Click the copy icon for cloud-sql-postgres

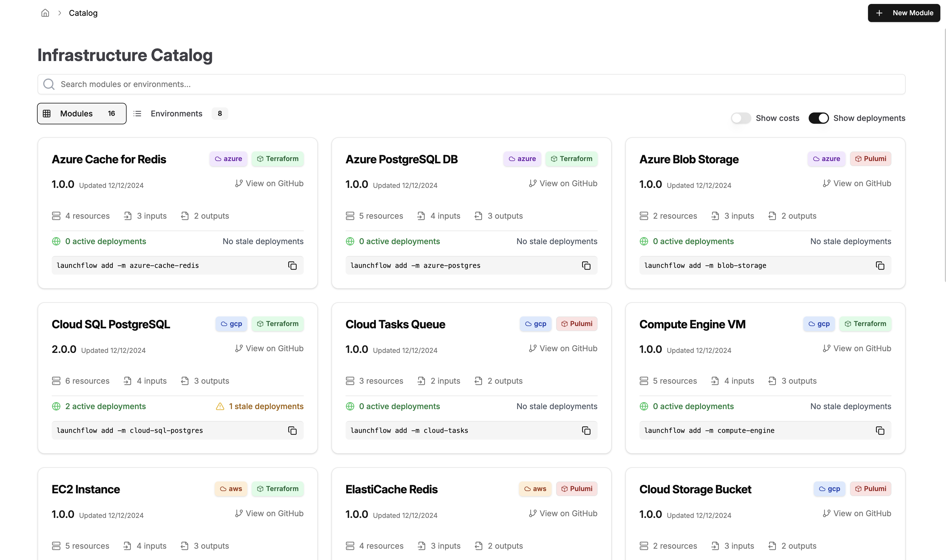pyautogui.click(x=292, y=430)
